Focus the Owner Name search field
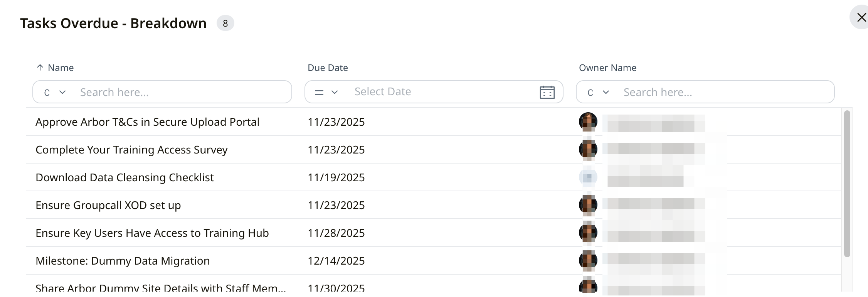The width and height of the screenshot is (868, 297). click(725, 92)
